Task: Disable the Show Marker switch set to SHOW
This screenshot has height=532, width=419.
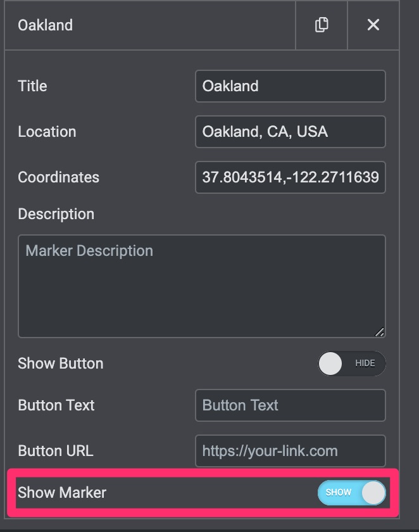Action: point(351,492)
